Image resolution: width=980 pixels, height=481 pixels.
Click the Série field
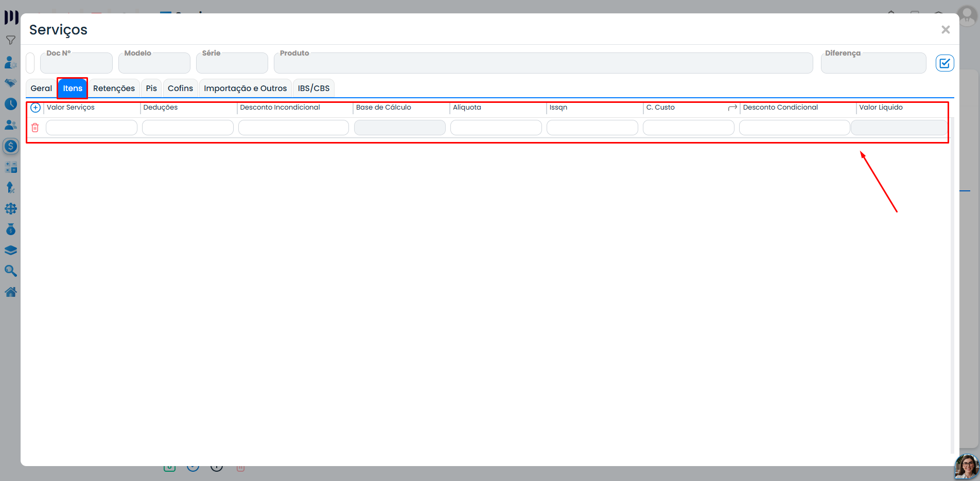click(x=232, y=63)
